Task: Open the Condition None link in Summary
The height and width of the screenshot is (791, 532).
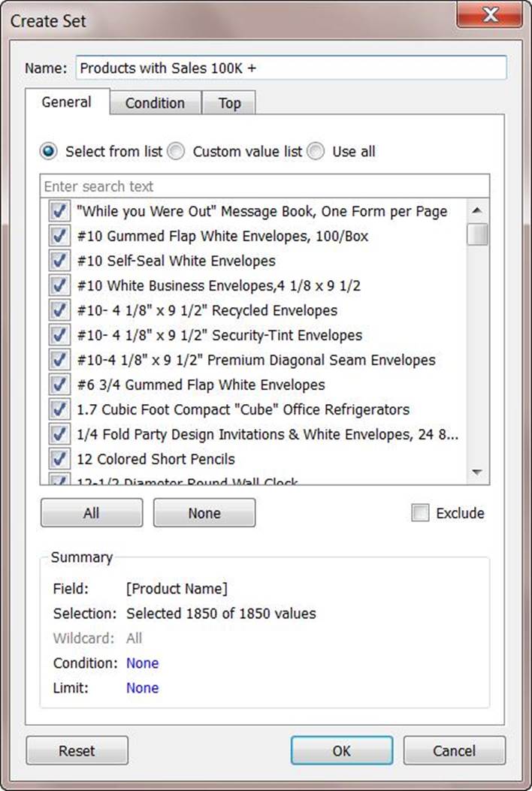Action: (142, 663)
